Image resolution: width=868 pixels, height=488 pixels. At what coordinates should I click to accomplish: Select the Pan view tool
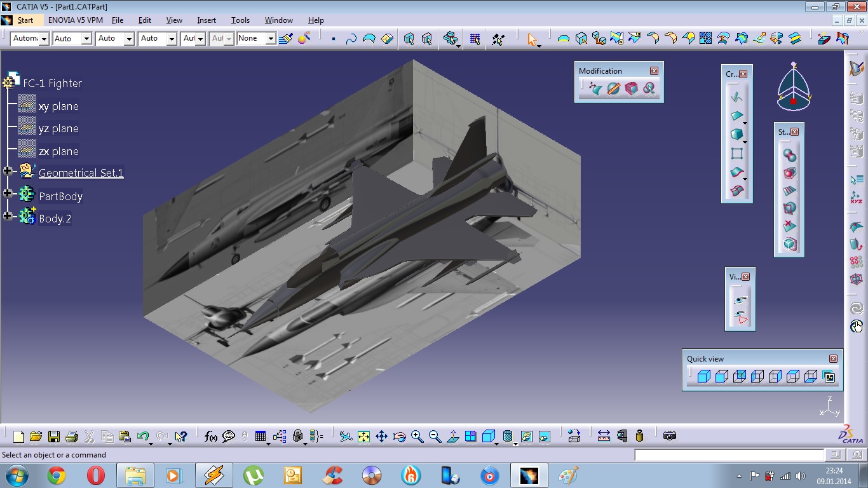click(x=381, y=436)
